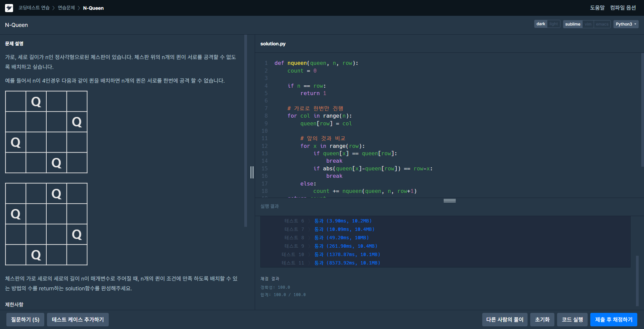The image size is (644, 329).
Task: Click the 초기화 reset button
Action: coord(542,320)
